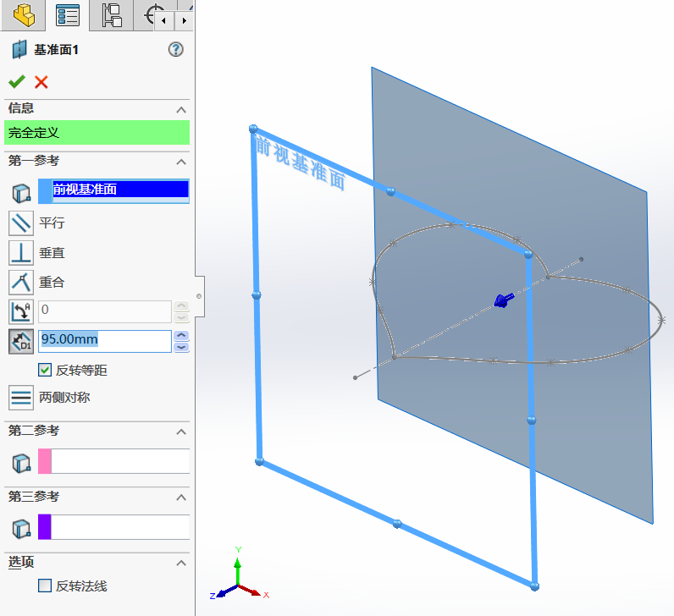The width and height of the screenshot is (674, 616).
Task: Click the 重合 label text
Action: coord(52,283)
